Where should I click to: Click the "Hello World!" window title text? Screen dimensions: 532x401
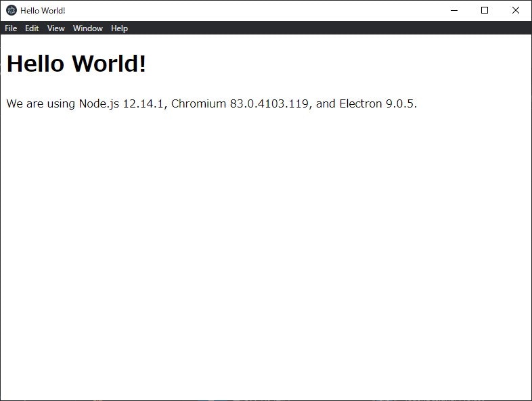(x=43, y=11)
